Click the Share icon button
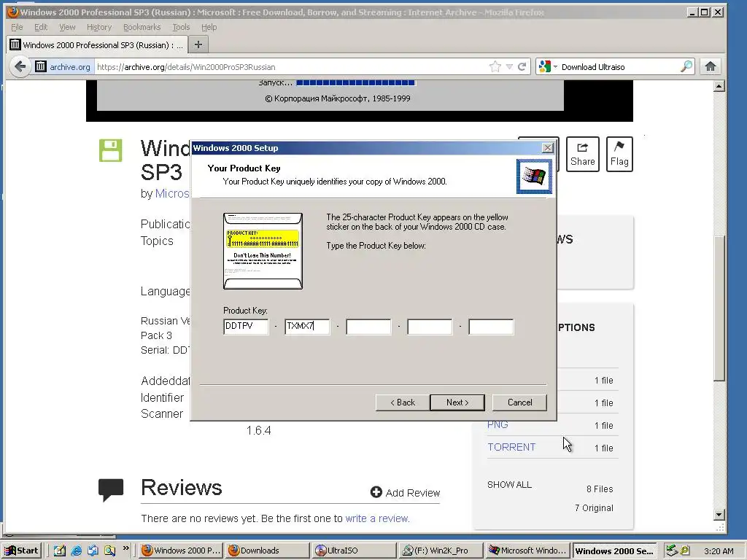Viewport: 747px width, 560px height. pos(582,155)
